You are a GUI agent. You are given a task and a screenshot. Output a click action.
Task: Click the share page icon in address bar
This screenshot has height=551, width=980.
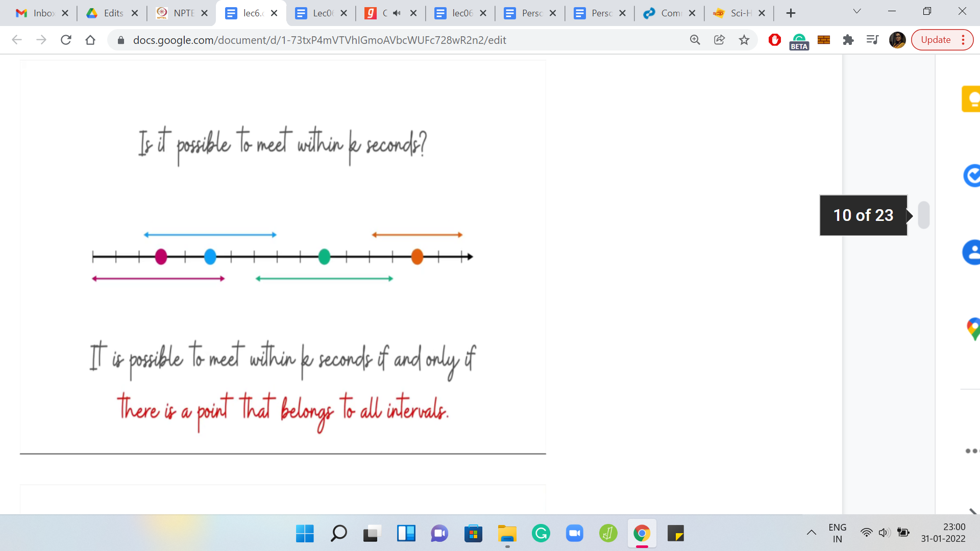(x=719, y=40)
